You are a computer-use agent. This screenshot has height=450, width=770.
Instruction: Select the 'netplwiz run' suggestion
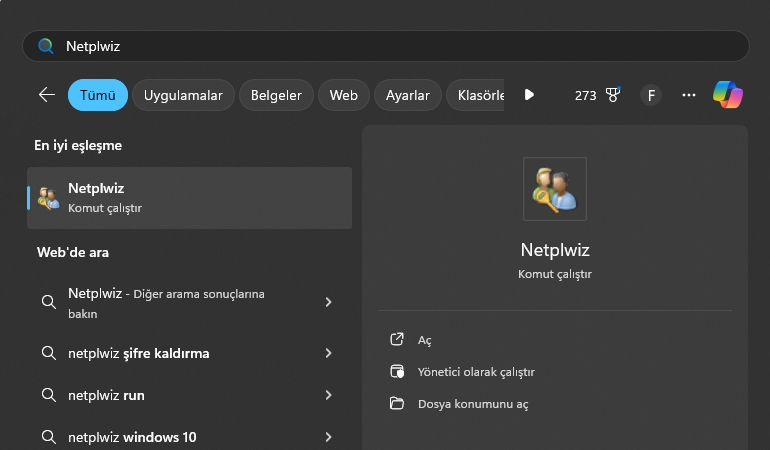point(190,395)
